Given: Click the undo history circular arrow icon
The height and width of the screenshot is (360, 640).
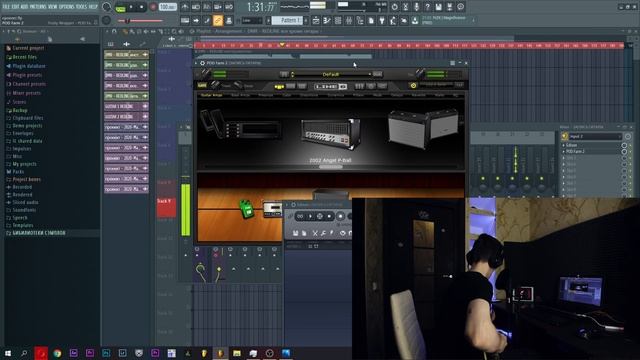Looking at the screenshot, I should tap(394, 7).
